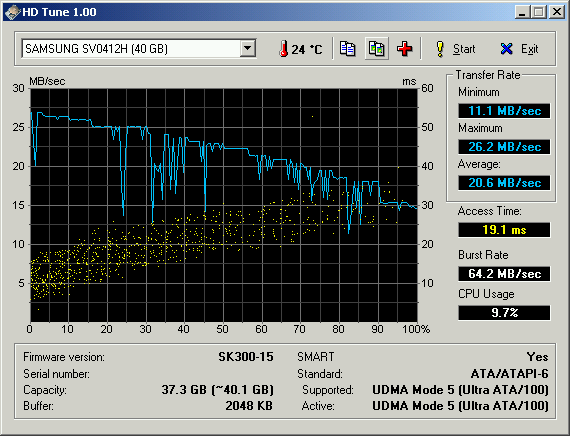This screenshot has width=570, height=436.
Task: Click the benchmark graph area
Action: [224, 205]
